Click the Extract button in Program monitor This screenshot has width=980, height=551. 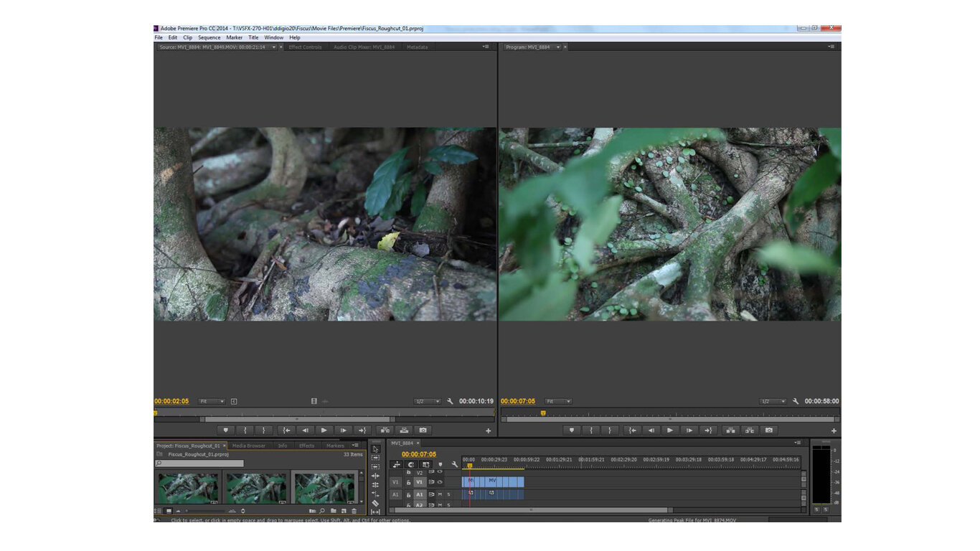pyautogui.click(x=750, y=430)
